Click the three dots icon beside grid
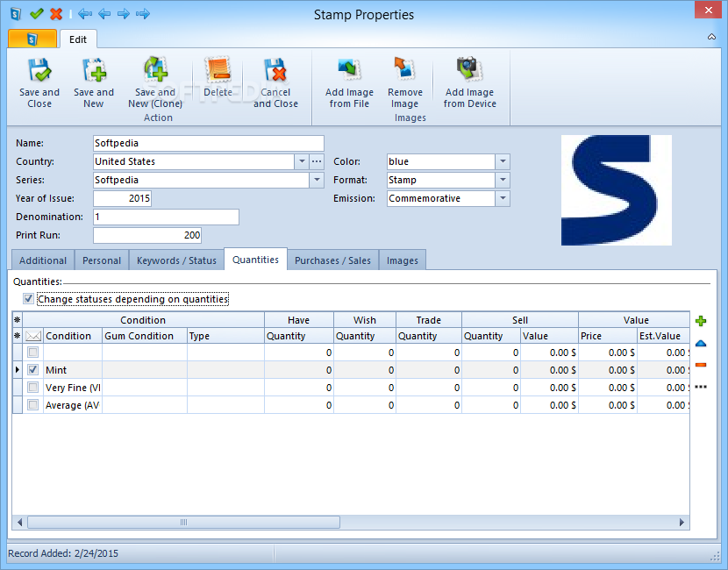The width and height of the screenshot is (728, 570). [701, 387]
